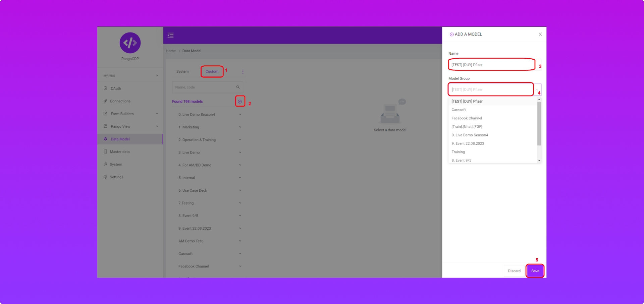The image size is (644, 304).
Task: Click the Save button
Action: point(535,271)
